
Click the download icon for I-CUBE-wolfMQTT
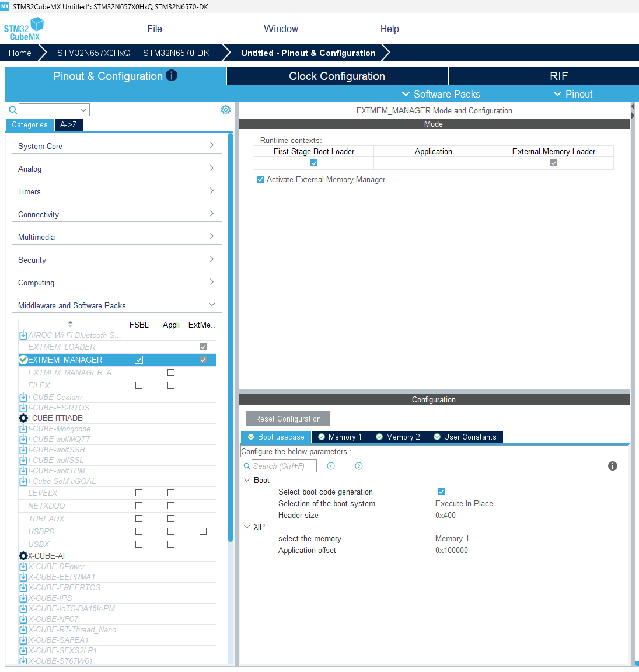(x=23, y=439)
